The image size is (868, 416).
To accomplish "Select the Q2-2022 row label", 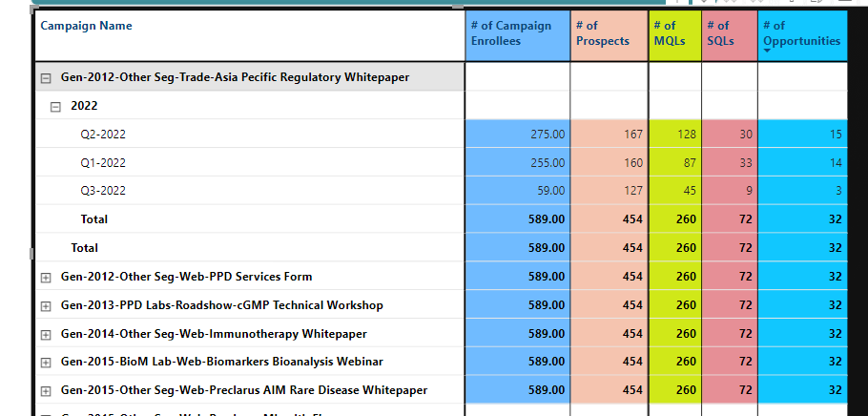I will pyautogui.click(x=103, y=134).
